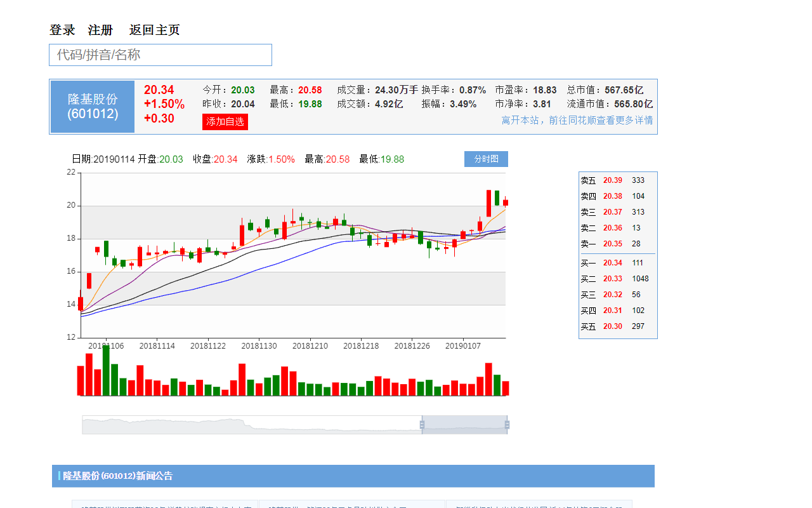Image resolution: width=812 pixels, height=508 pixels.
Task: Click the highlighted range window in the zoom slider
Action: (x=464, y=425)
